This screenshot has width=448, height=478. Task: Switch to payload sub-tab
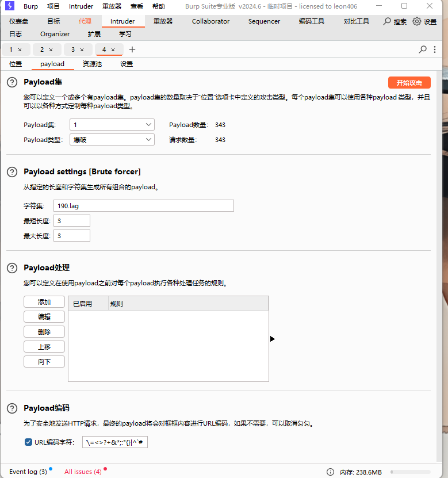[x=52, y=64]
